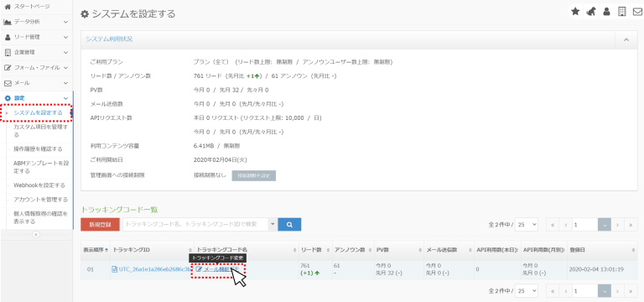
Task: Open the blue page selector above the table
Action: 605,224
